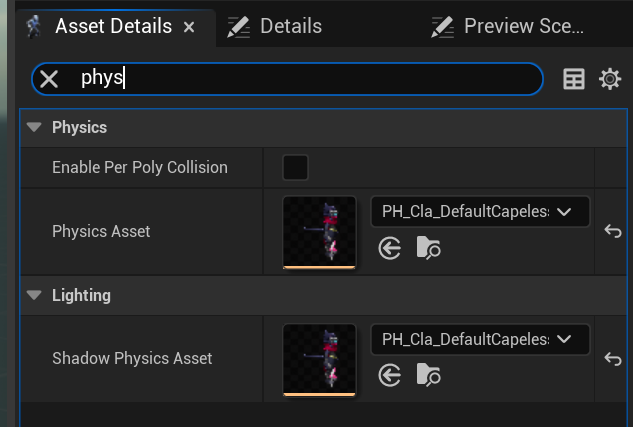Screen dimensions: 633x427
Task: Click the Shadow Physics Asset thumbnail
Action: tap(319, 360)
